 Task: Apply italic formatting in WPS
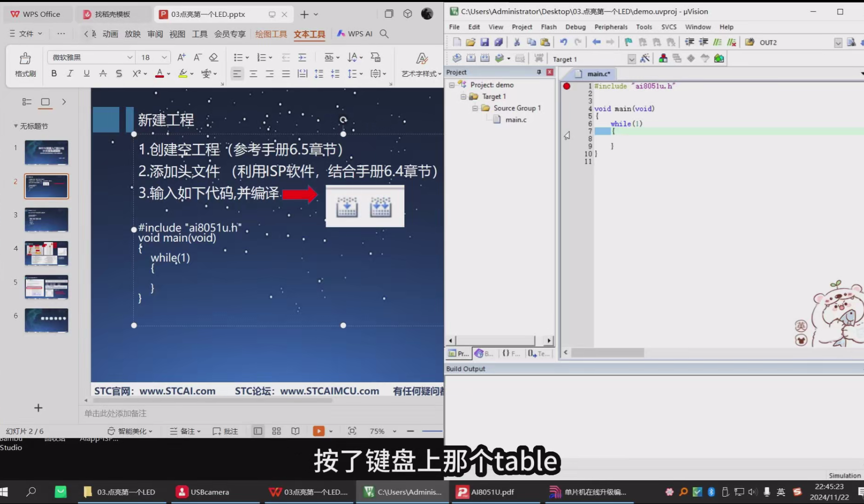(70, 74)
